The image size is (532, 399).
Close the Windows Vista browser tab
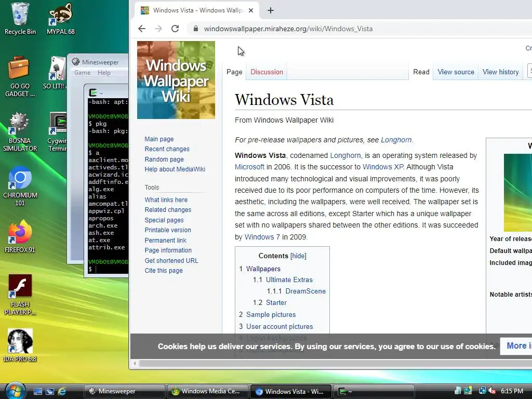click(251, 10)
